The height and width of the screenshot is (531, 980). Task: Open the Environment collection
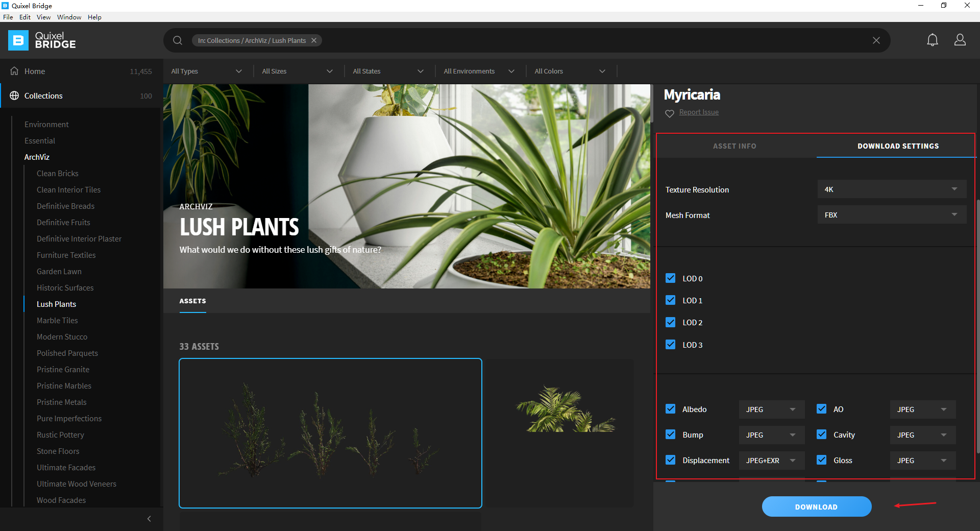click(46, 124)
